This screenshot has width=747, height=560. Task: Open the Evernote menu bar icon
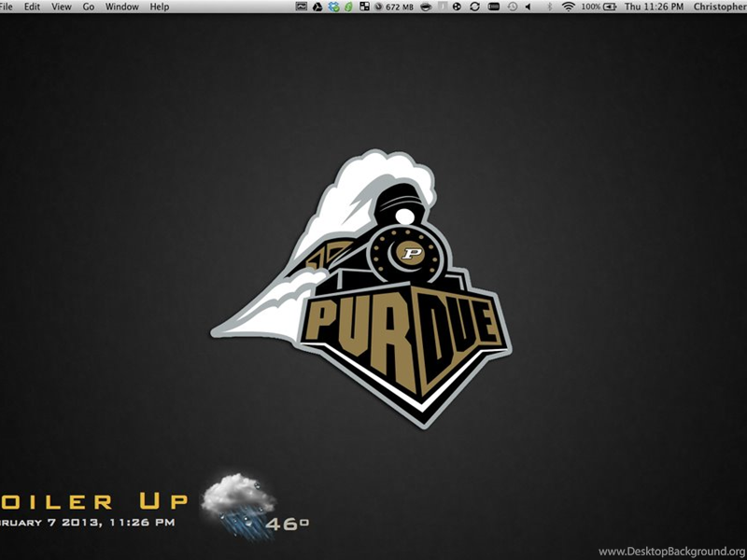click(348, 7)
